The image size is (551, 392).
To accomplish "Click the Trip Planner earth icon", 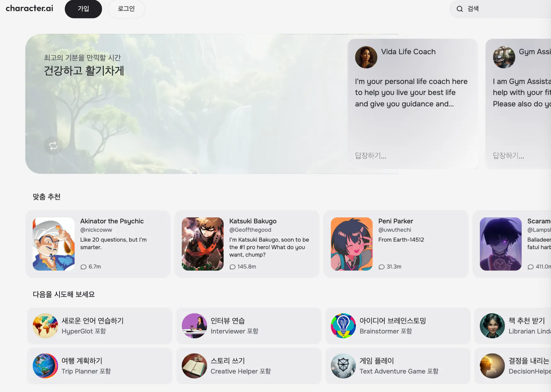I will pos(45,366).
